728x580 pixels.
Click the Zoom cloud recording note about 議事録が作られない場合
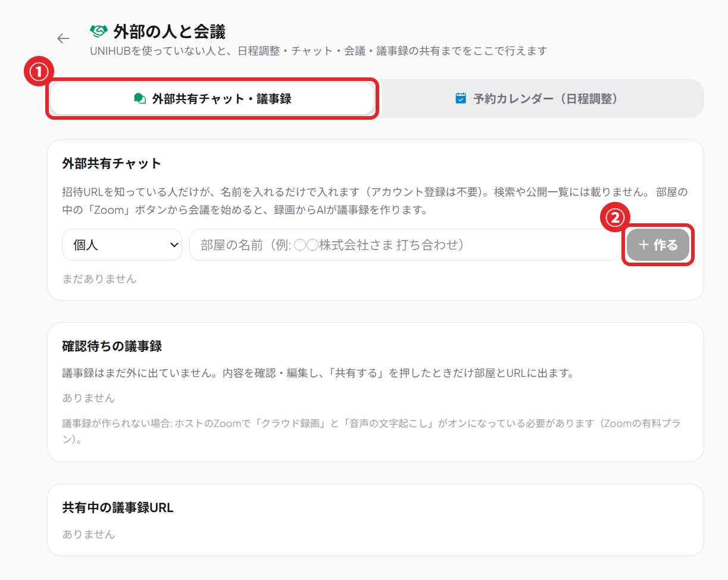[371, 432]
